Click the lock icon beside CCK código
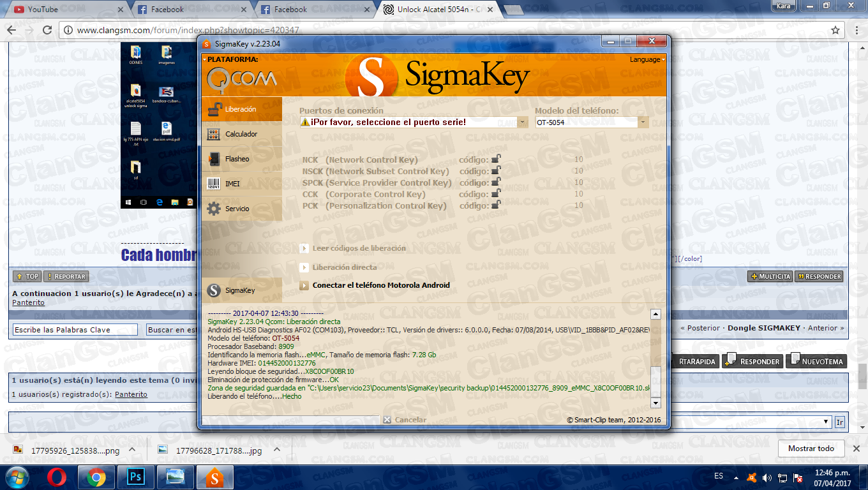The image size is (868, 490). pos(496,194)
